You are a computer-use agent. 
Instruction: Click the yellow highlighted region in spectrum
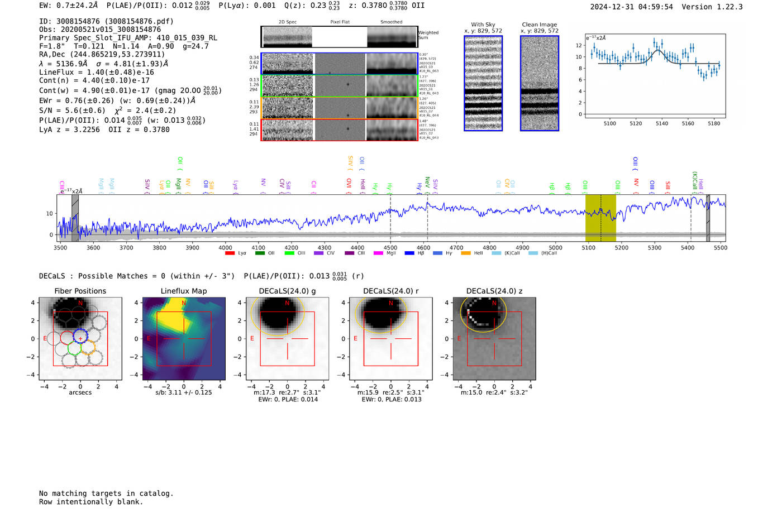[x=600, y=218]
